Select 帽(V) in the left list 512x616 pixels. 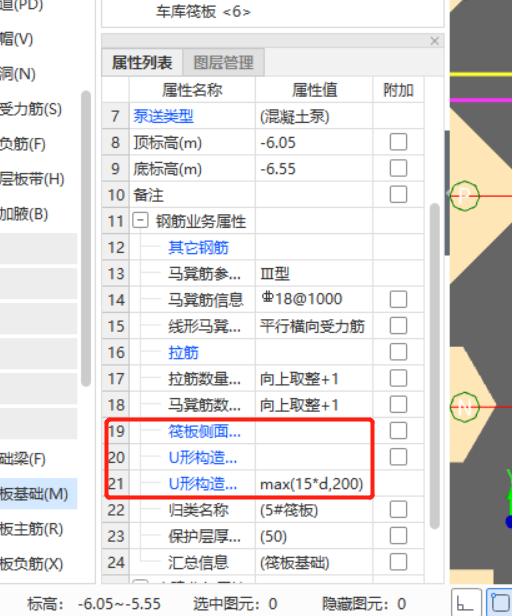pos(17,39)
